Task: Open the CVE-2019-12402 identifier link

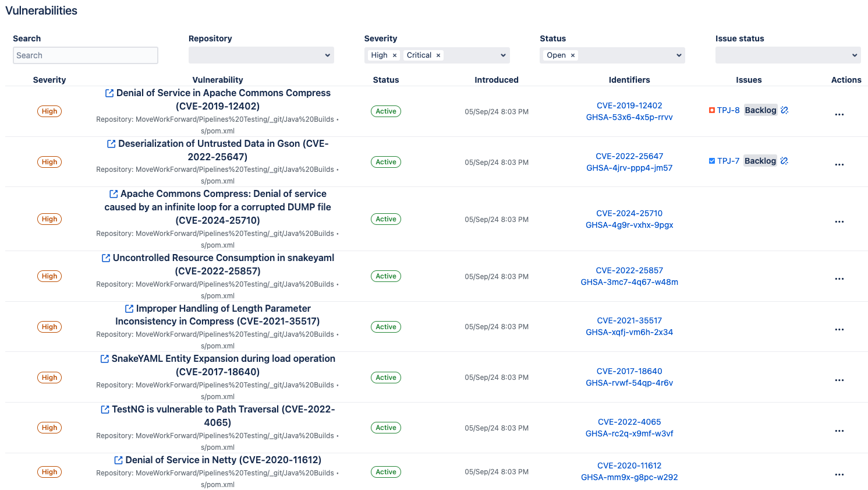Action: 629,105
